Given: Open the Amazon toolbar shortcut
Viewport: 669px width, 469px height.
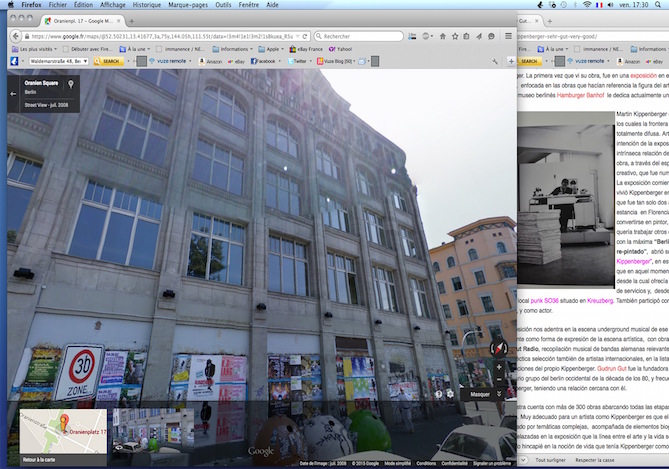Looking at the screenshot, I should click(x=210, y=61).
